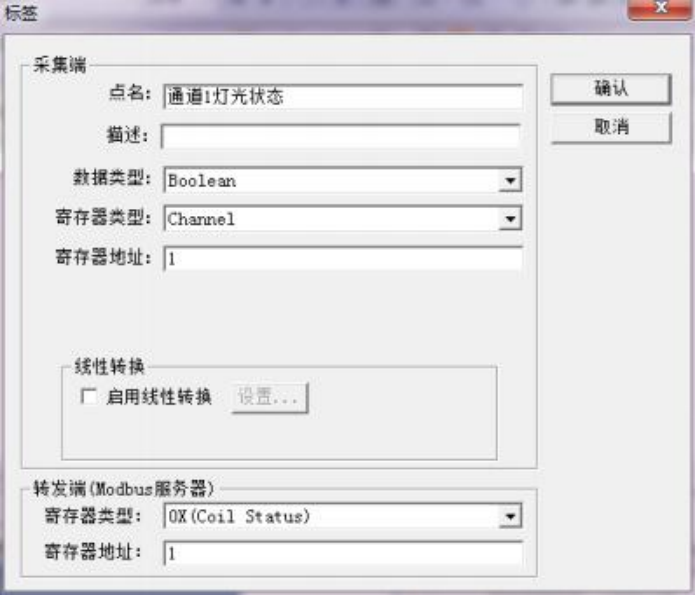Open the 数据类型 dropdown arrow
The height and width of the screenshot is (596, 696).
coord(510,181)
